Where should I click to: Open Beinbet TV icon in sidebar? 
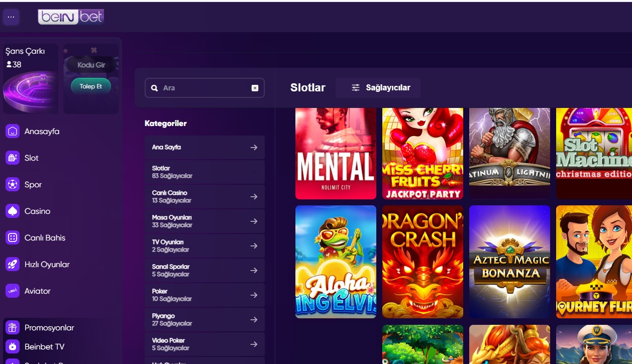click(13, 347)
